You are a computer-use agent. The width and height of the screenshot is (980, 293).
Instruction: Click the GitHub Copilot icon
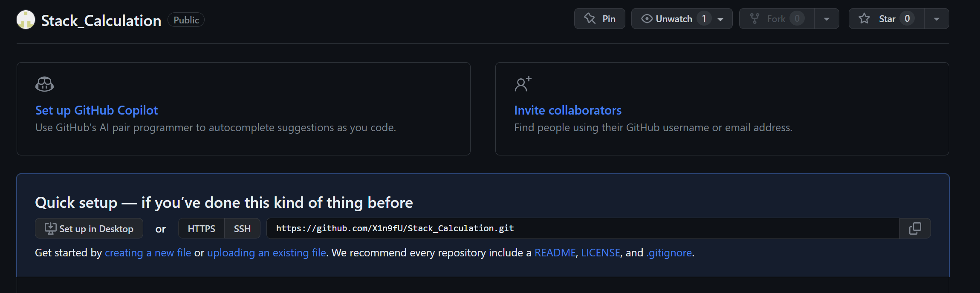click(44, 84)
